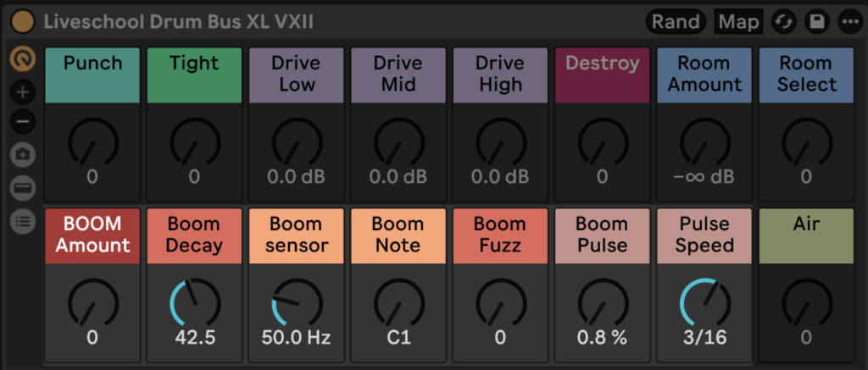Click the Pulse Speed knob
868x370 pixels.
pos(704,303)
